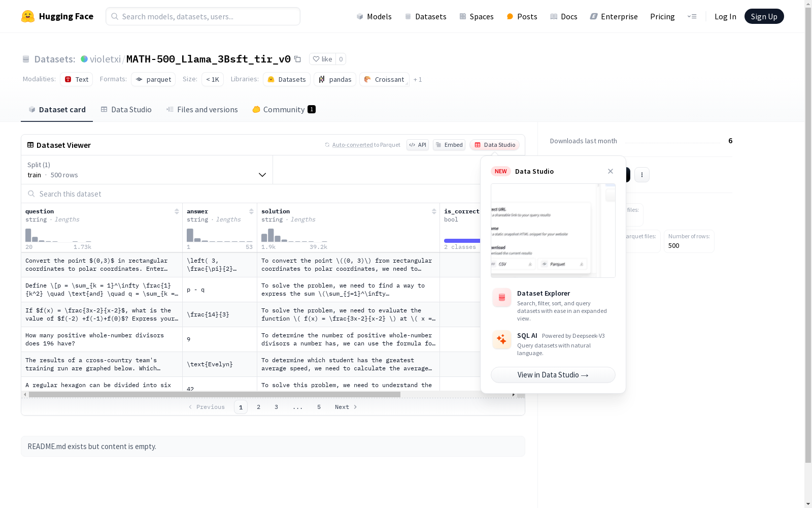Click Log In
This screenshot has width=812, height=508.
tap(725, 16)
